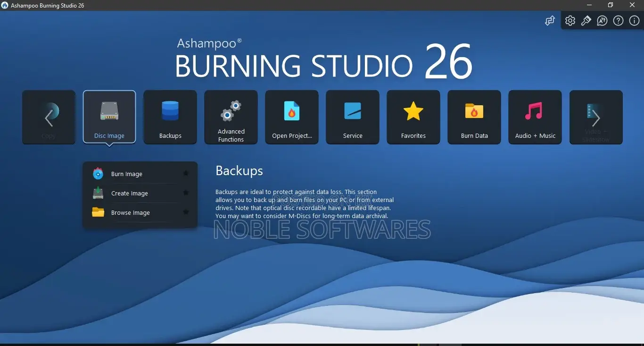Mark Burn Image as favorite star
Viewport: 644px width, 346px height.
(x=186, y=174)
